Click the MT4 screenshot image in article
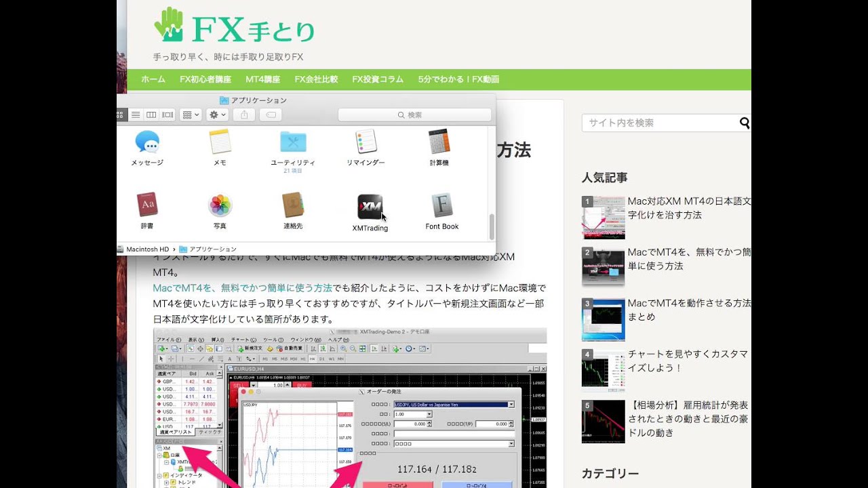Viewport: 868px width, 488px height. point(350,408)
